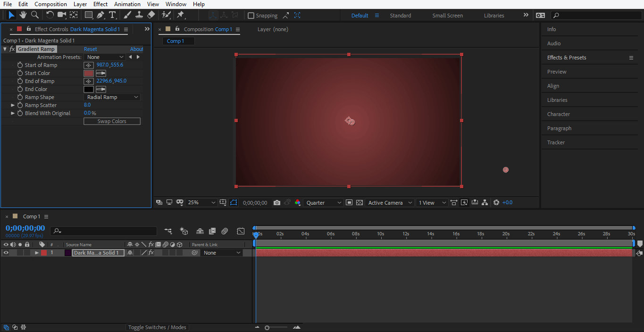Image resolution: width=644 pixels, height=332 pixels.
Task: Open the 25% magnification dropdown
Action: 201,203
